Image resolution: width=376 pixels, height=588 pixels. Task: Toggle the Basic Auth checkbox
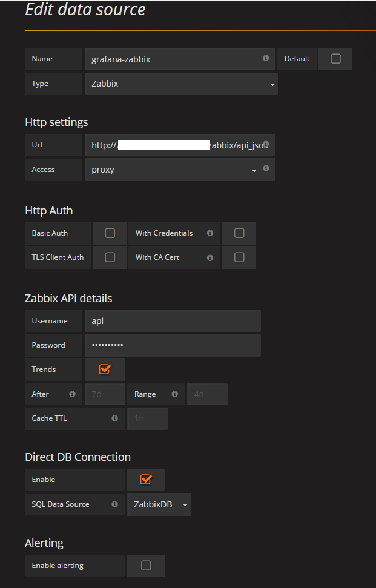110,233
